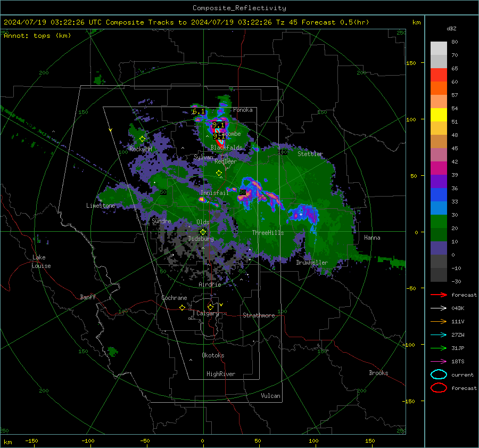Click the Lacombe city label
The width and height of the screenshot is (479, 448).
230,134
